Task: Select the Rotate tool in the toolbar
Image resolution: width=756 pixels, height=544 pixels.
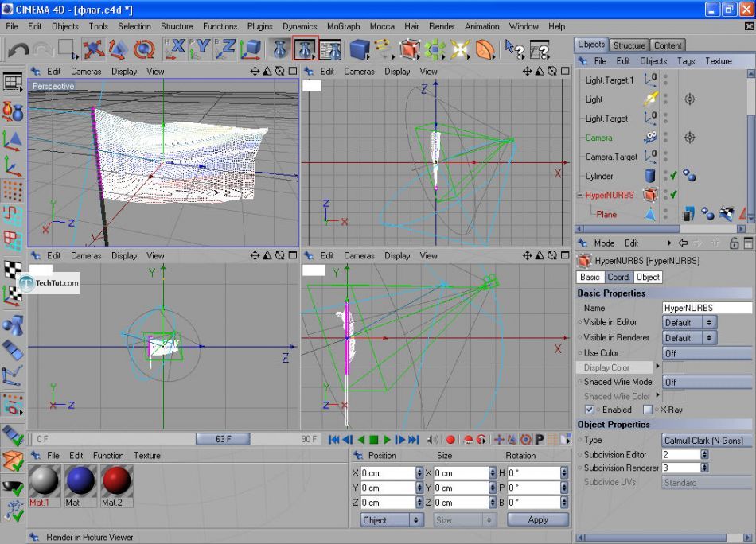Action: (144, 50)
